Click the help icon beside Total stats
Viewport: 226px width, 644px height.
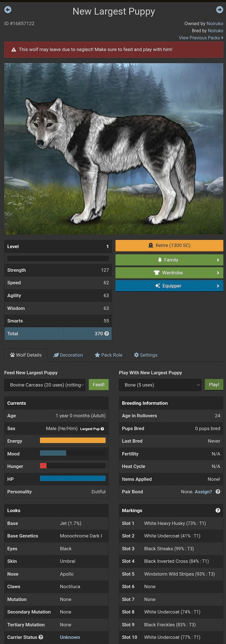point(107,333)
